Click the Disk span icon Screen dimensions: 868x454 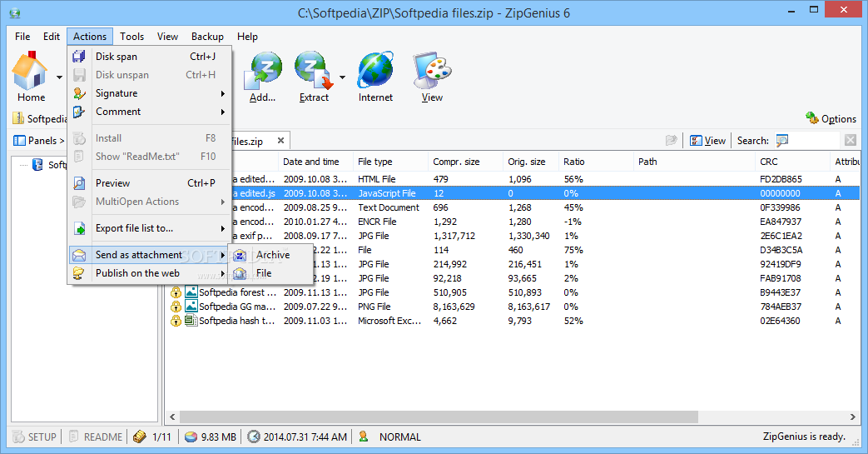click(x=79, y=57)
